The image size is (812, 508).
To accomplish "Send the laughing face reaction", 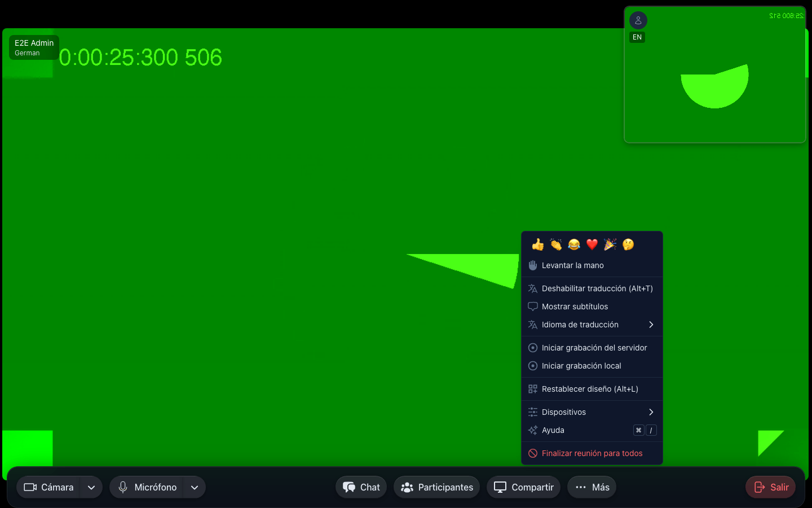I will (574, 244).
